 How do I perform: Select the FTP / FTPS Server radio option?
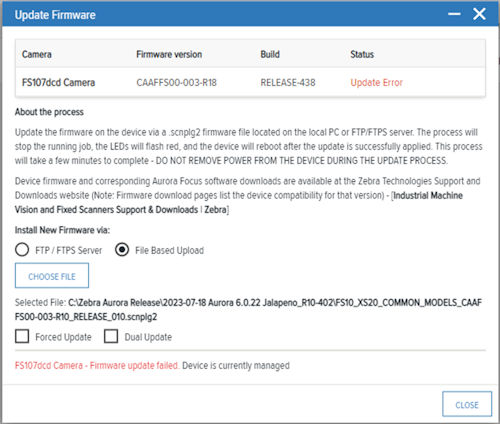22,250
